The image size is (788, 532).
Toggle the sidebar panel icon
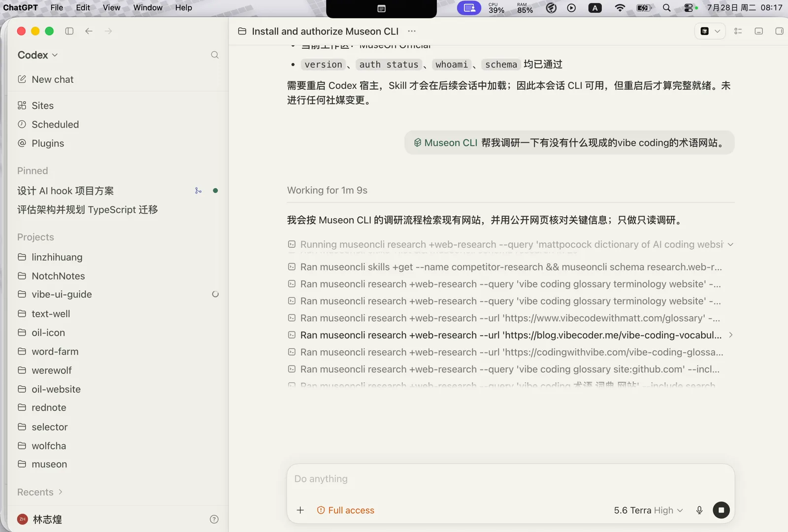(69, 31)
